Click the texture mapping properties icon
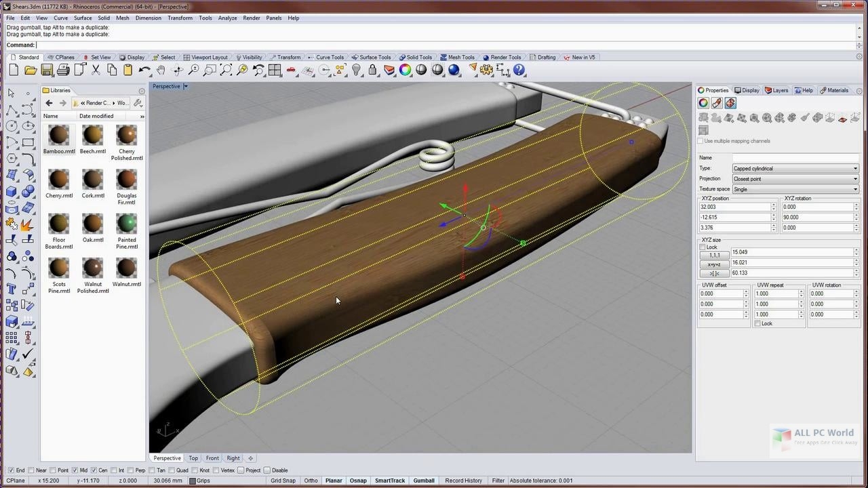 pos(730,103)
